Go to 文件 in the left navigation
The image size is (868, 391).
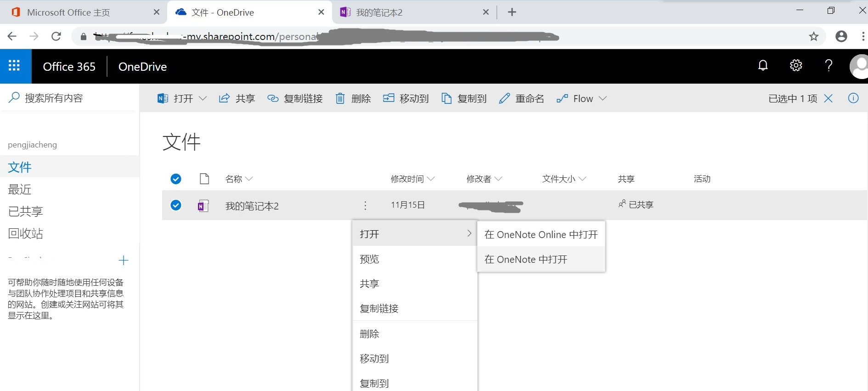[x=70, y=167]
